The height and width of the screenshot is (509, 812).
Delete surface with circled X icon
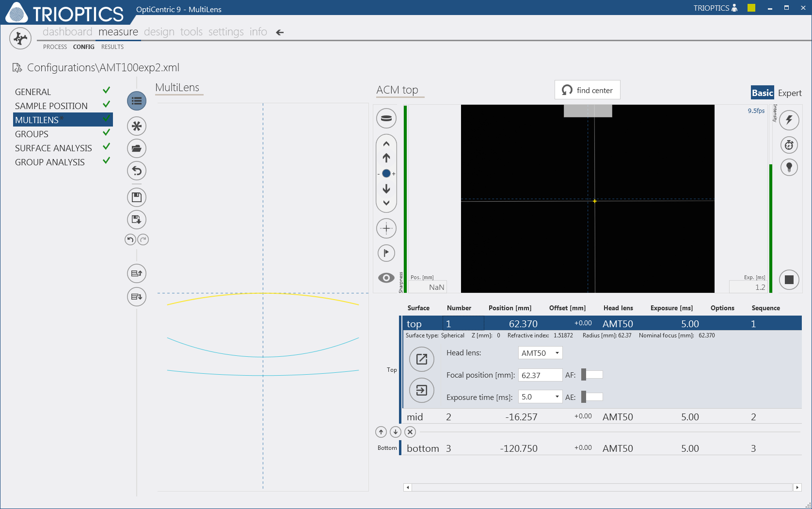click(x=410, y=432)
